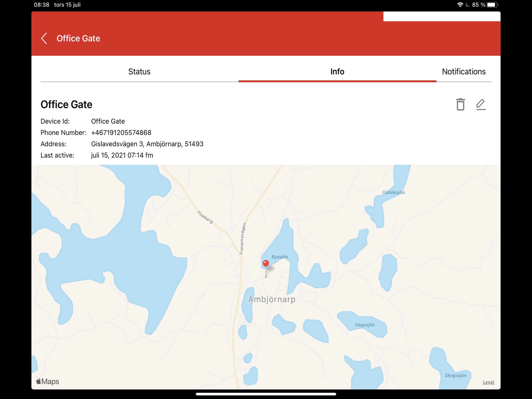
Task: Tap the Do Not Disturb moon icon
Action: (468, 5)
